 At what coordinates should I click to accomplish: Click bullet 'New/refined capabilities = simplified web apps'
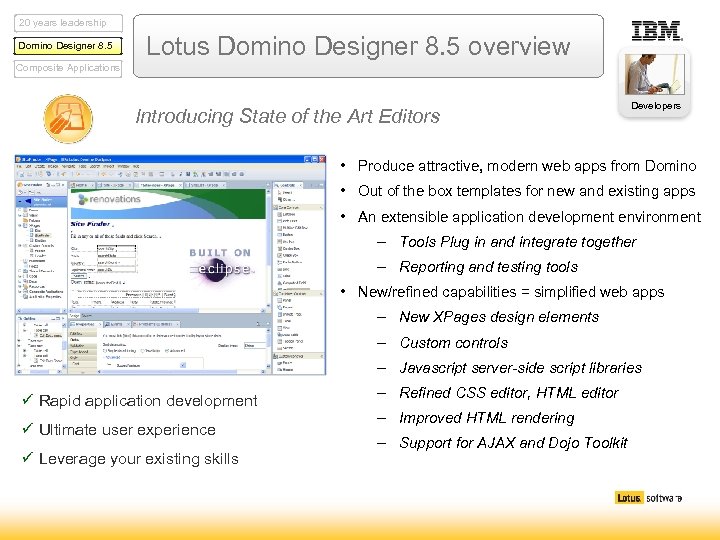(x=511, y=292)
